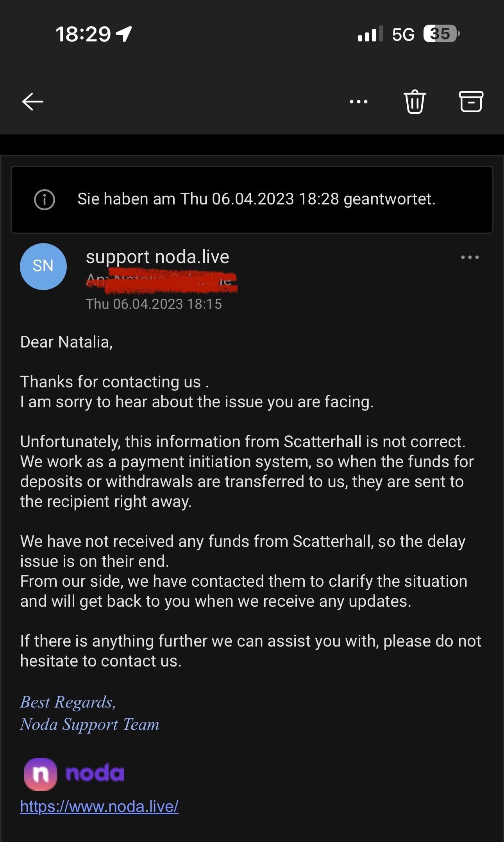This screenshot has width=504, height=842.
Task: Tap the 5G network indicator
Action: coord(403,34)
